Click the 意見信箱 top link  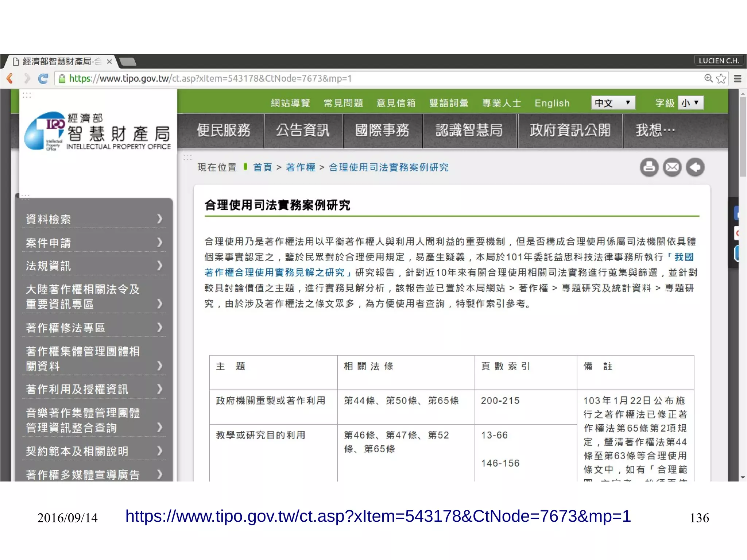coord(396,103)
